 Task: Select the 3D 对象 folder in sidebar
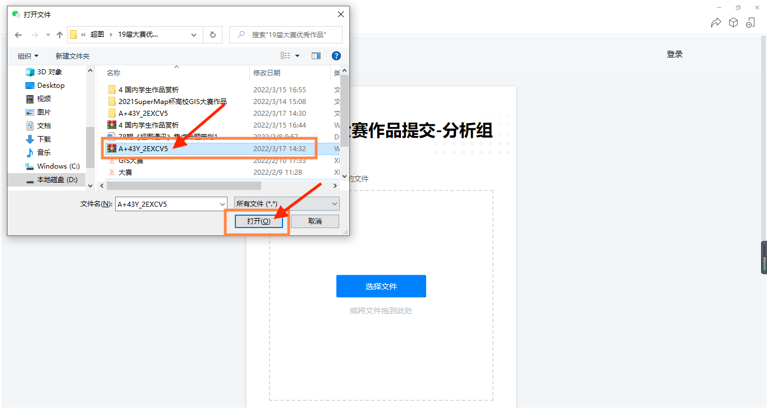(48, 72)
